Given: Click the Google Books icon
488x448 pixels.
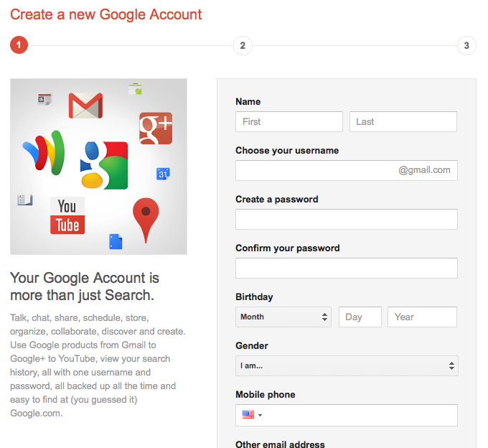Looking at the screenshot, I should click(25, 200).
